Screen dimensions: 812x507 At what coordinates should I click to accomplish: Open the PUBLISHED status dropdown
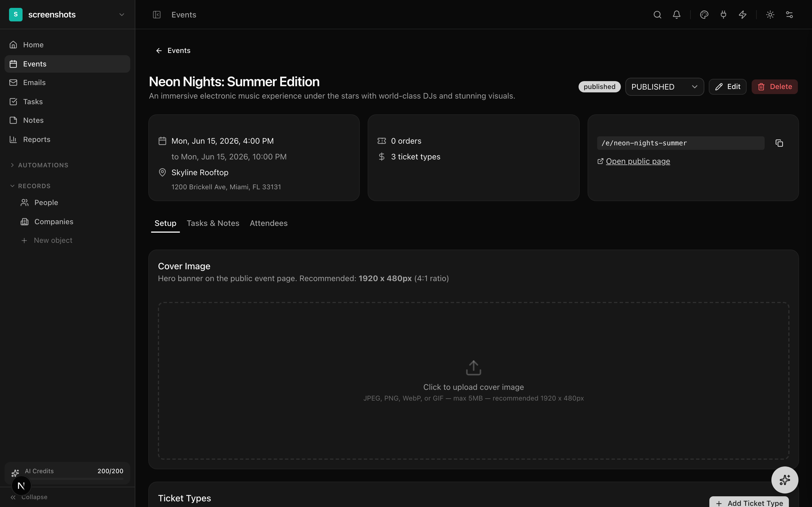[664, 87]
